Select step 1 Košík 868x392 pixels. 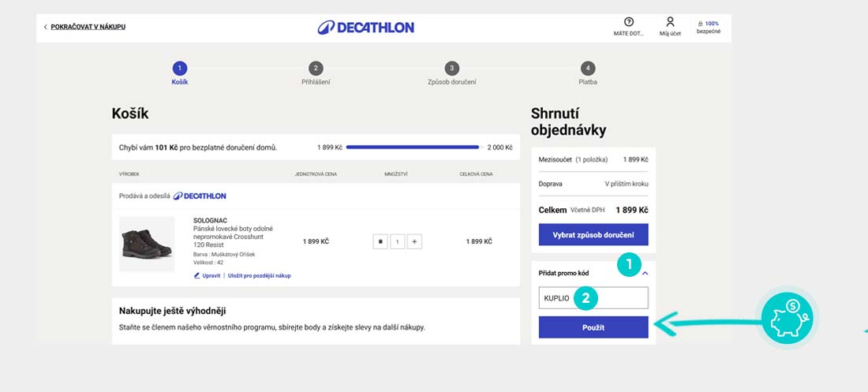pos(180,69)
